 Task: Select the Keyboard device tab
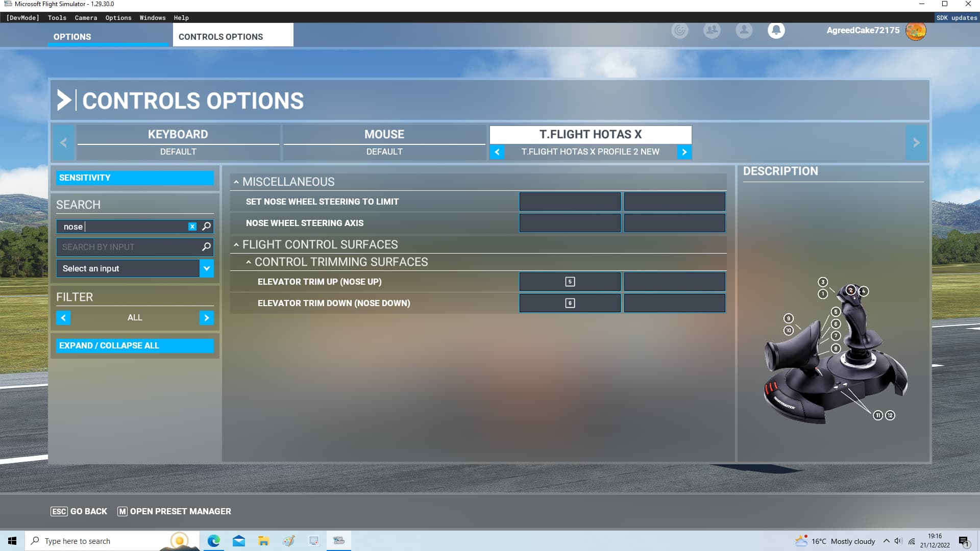pos(178,135)
